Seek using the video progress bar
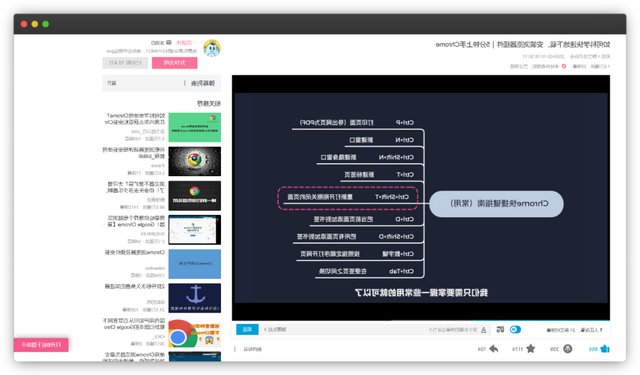Image resolution: width=640 pixels, height=375 pixels. tap(421, 320)
